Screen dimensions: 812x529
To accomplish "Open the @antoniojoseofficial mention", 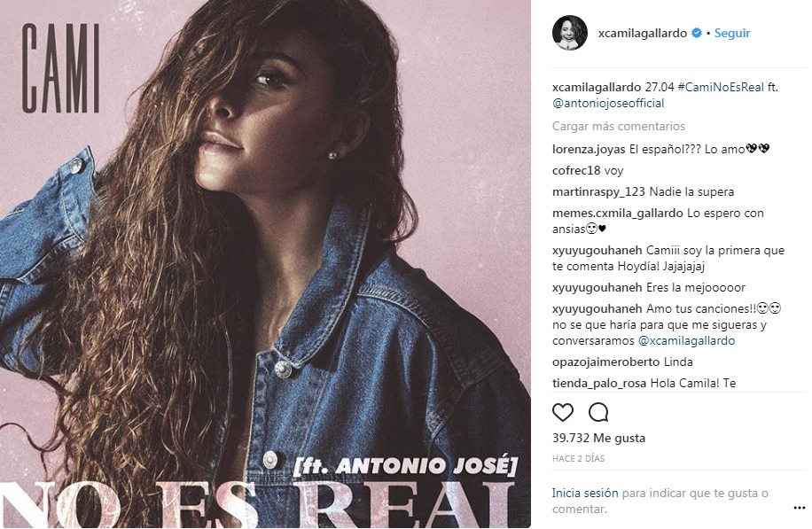I will [608, 103].
